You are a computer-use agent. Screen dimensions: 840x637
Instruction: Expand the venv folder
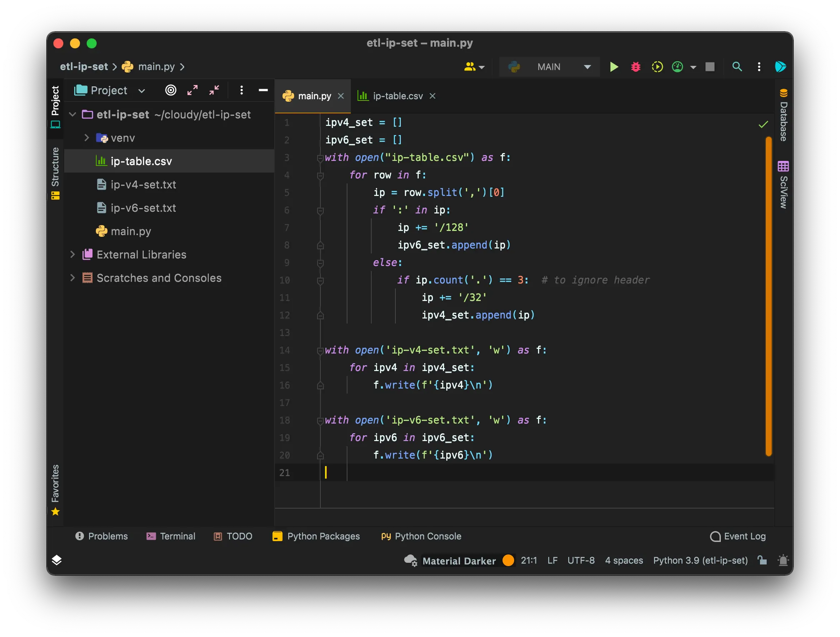87,138
